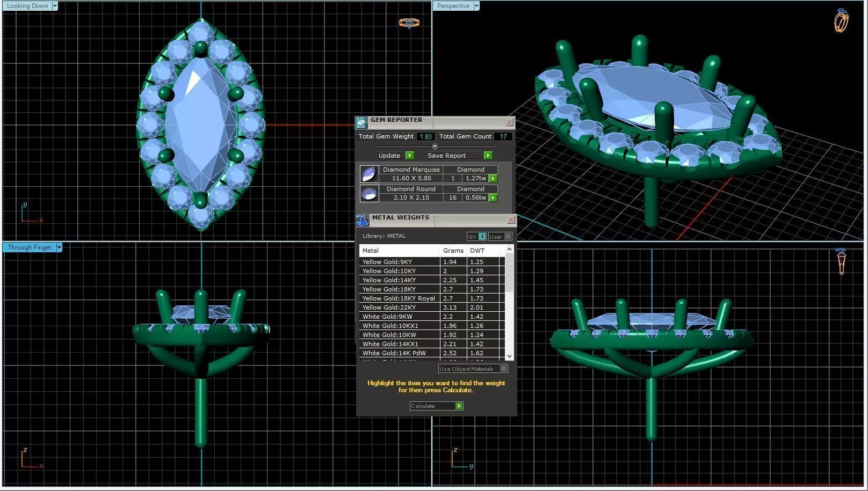Select the Yellow Gold:22KY row

(432, 307)
